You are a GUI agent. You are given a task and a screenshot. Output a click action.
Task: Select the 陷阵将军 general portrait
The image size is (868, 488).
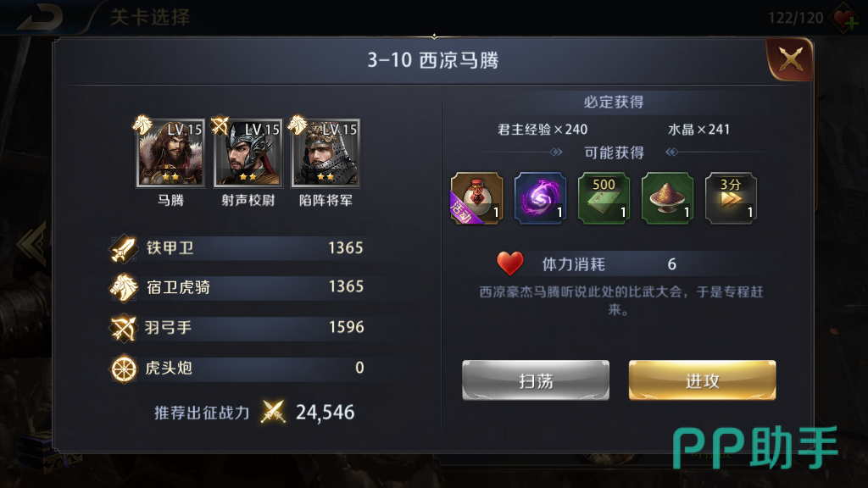(325, 153)
